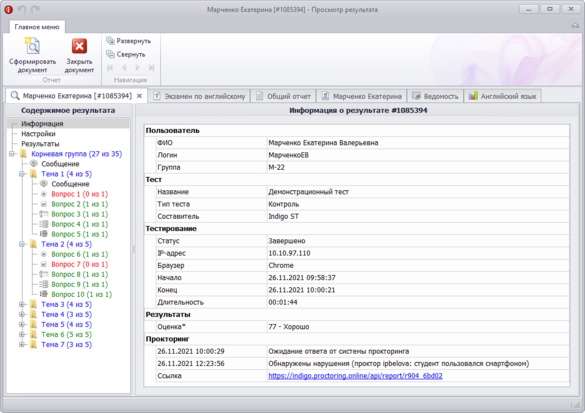Click the red Закрыть документ icon
The image size is (585, 413).
tap(79, 46)
